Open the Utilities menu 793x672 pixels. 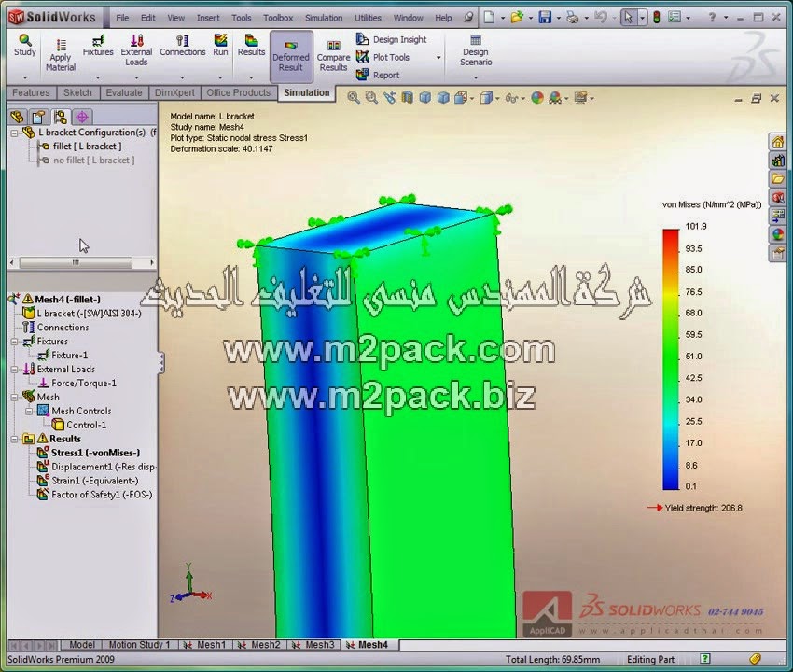coord(368,18)
